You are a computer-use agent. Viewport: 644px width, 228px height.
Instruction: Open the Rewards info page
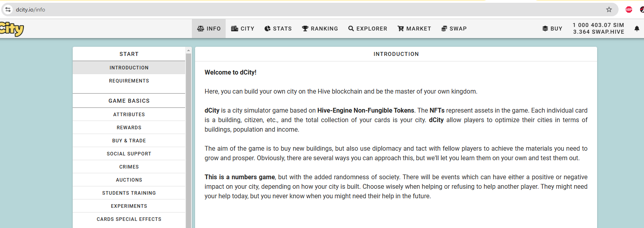[129, 128]
